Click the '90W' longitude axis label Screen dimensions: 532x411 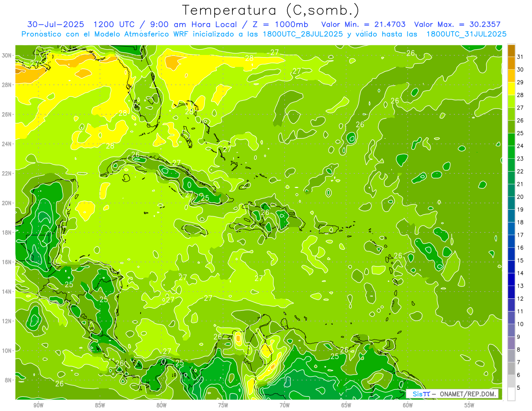tap(38, 406)
